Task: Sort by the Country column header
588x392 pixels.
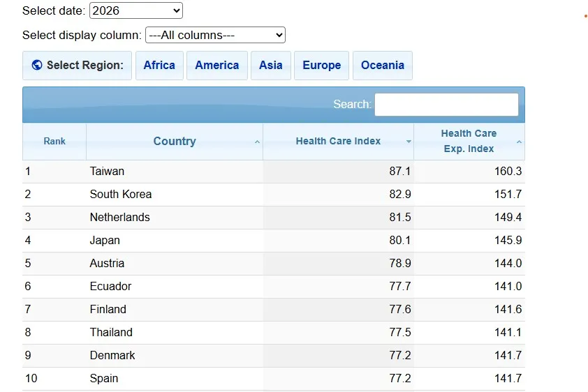Action: (x=174, y=141)
